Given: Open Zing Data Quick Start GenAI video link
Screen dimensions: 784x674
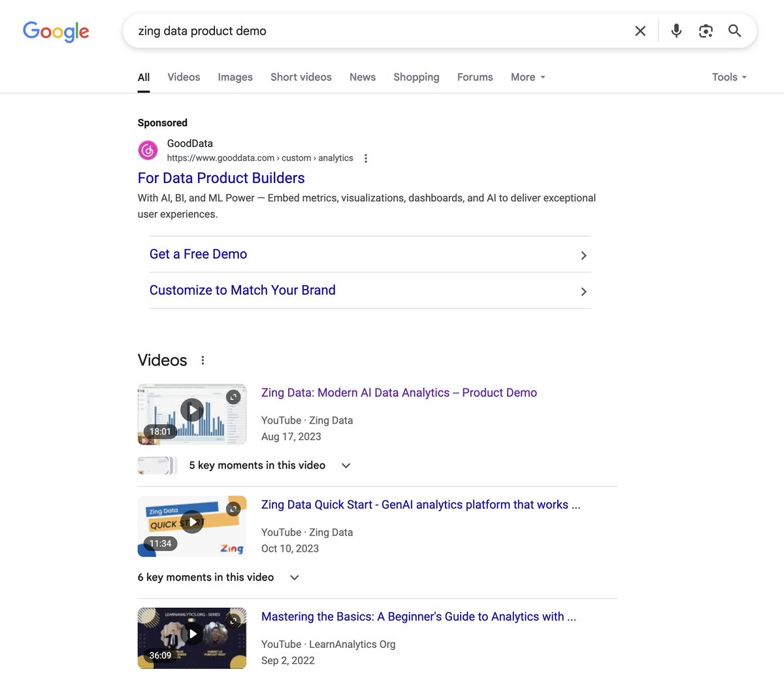Looking at the screenshot, I should pos(421,505).
